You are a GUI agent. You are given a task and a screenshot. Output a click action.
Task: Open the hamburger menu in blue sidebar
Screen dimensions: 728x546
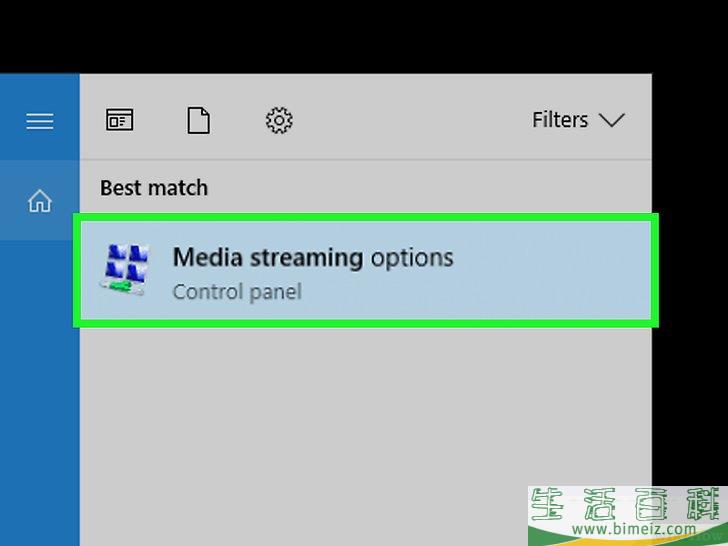40,122
